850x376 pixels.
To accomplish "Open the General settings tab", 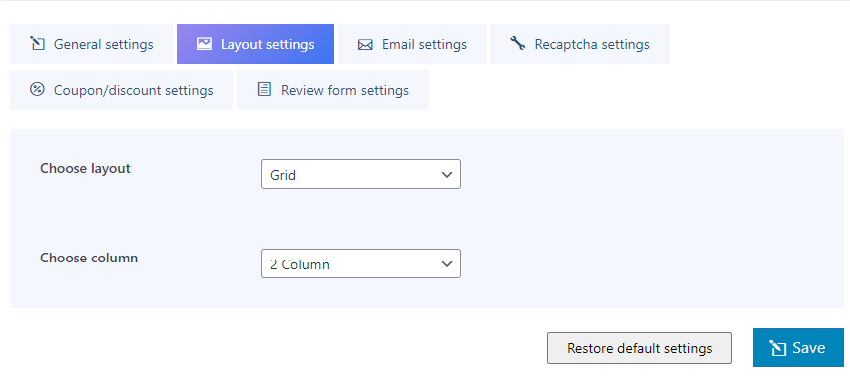I will coord(91,44).
